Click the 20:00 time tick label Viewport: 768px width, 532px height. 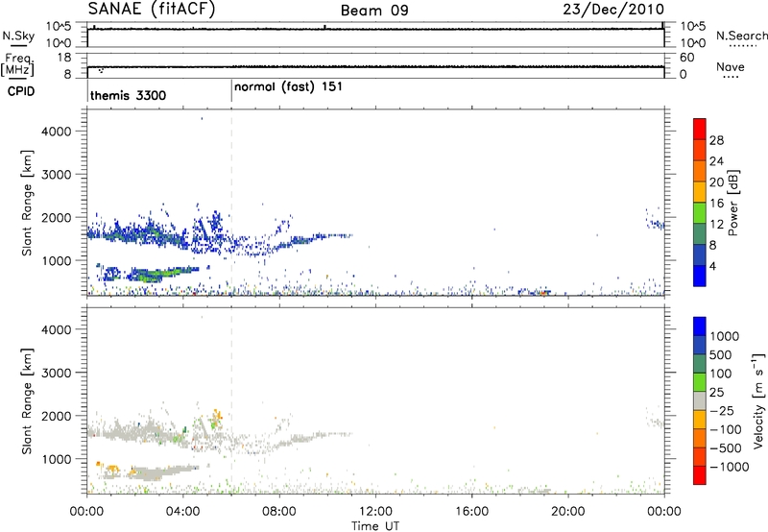click(x=568, y=512)
